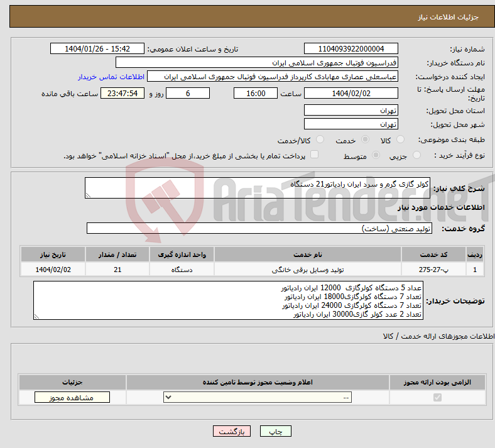495x448 pixels.
Task: Click the اطلاعات خدمات مورد نیاز heading
Action: tap(441, 207)
